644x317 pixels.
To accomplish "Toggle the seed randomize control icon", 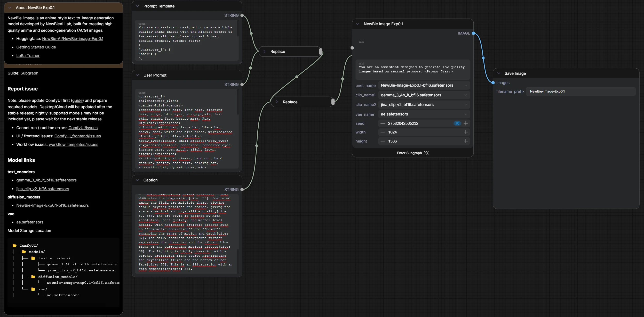I will [x=457, y=123].
